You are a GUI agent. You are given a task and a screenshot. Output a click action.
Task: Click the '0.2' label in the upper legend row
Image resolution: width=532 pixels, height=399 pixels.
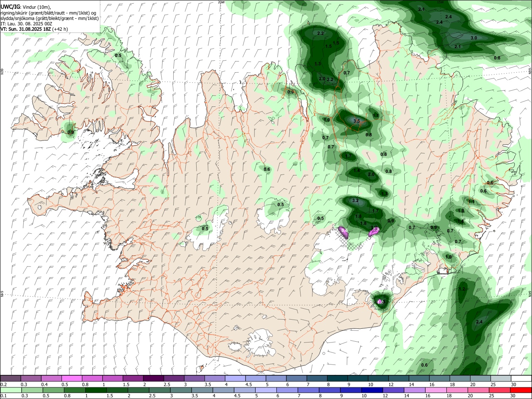pos(3,384)
